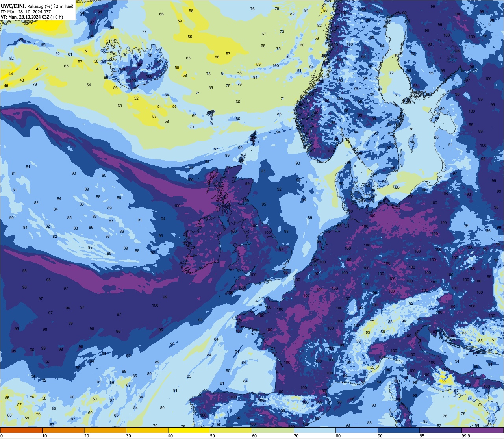Click the 80–90% medium blue legend swatch
Image resolution: width=504 pixels, height=439 pixels.
[x=357, y=430]
